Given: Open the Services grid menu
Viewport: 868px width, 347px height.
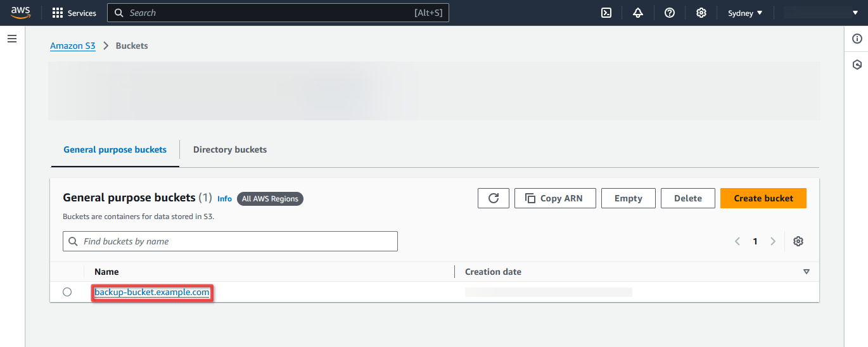Looking at the screenshot, I should point(74,13).
